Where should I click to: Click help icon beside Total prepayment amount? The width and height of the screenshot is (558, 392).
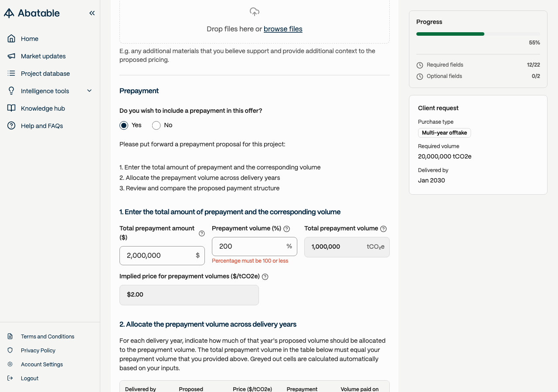point(202,233)
